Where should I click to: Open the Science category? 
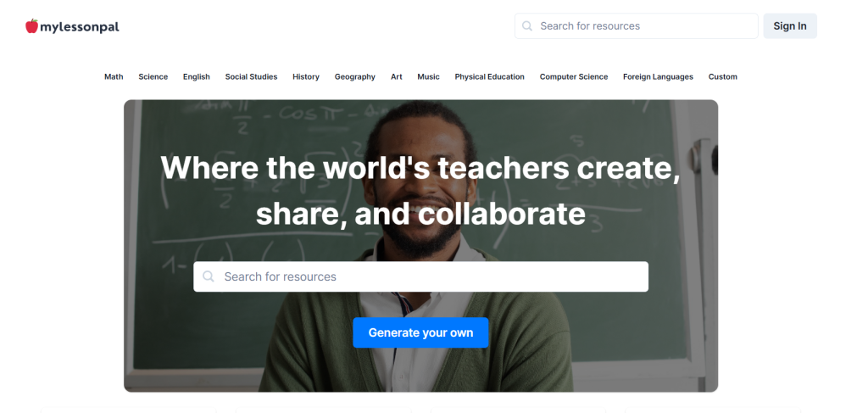(x=153, y=77)
